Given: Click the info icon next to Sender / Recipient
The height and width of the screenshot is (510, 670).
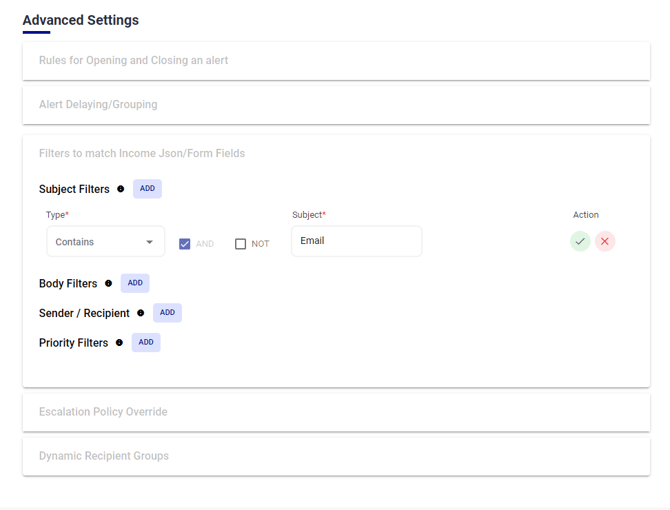Looking at the screenshot, I should click(x=141, y=313).
